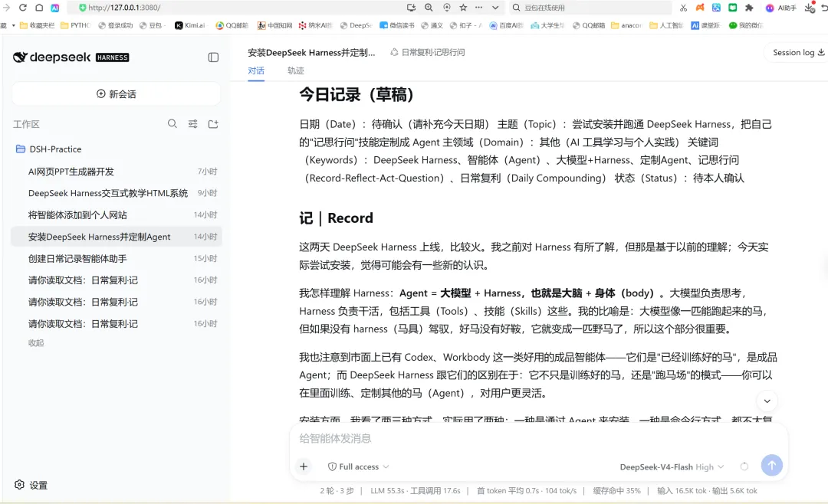Open the AI助手 assistant button
828x504 pixels.
click(x=780, y=8)
